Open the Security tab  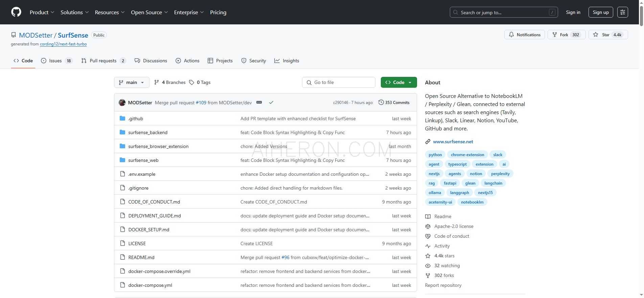[x=254, y=61]
